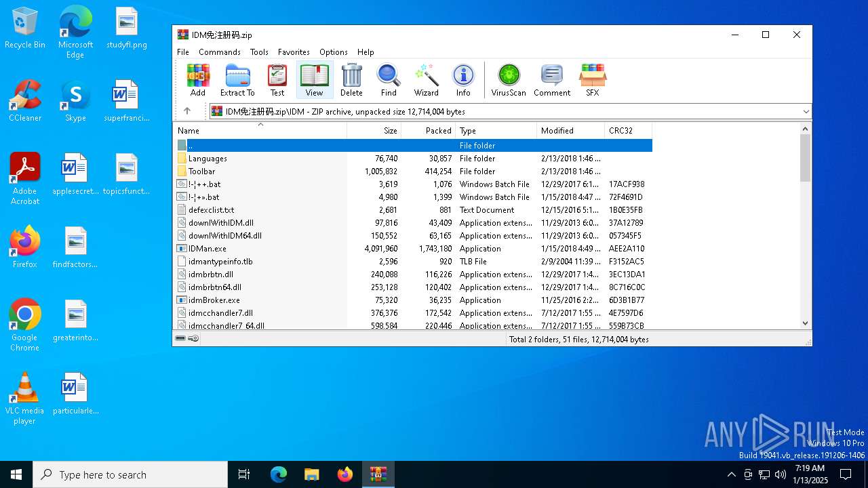This screenshot has height=488, width=868.
Task: Open the Options menu
Action: click(x=334, y=52)
